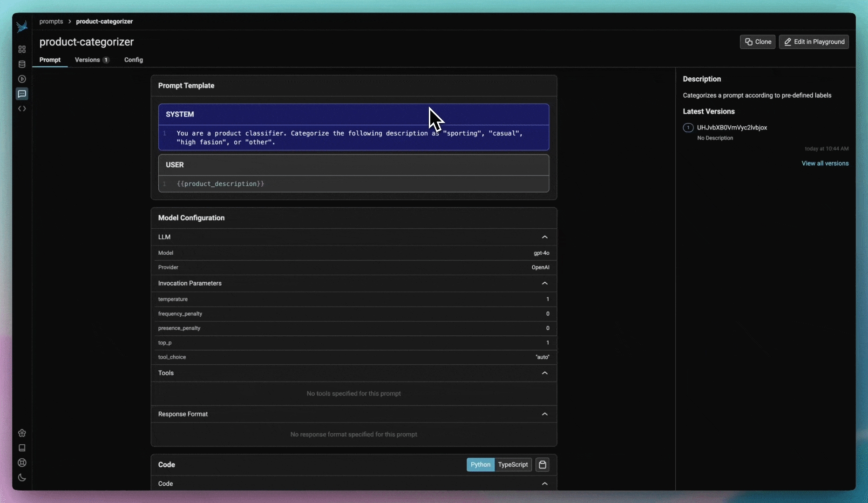Click the Edit in Playground button
This screenshot has height=503, width=868.
(814, 42)
